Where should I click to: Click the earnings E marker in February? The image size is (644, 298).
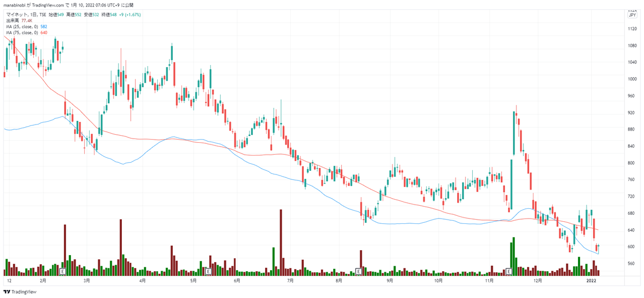pyautogui.click(x=63, y=272)
